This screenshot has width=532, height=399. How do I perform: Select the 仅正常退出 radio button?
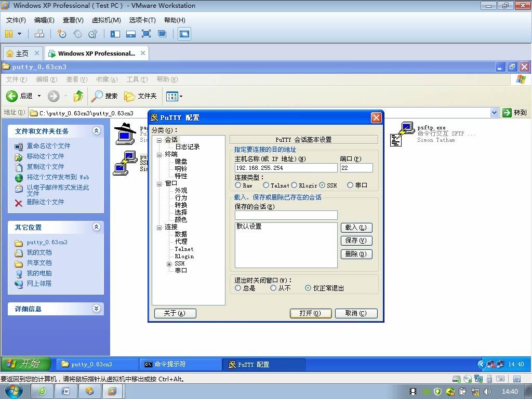308,288
